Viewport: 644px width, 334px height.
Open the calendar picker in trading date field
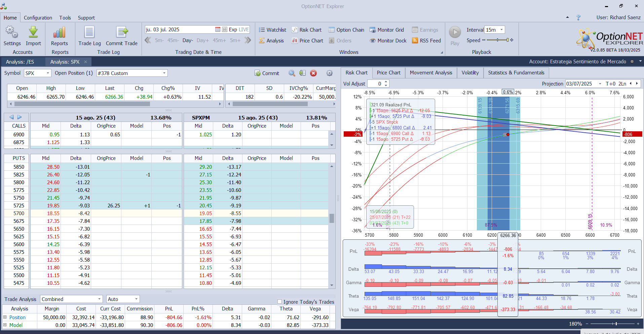click(x=218, y=30)
